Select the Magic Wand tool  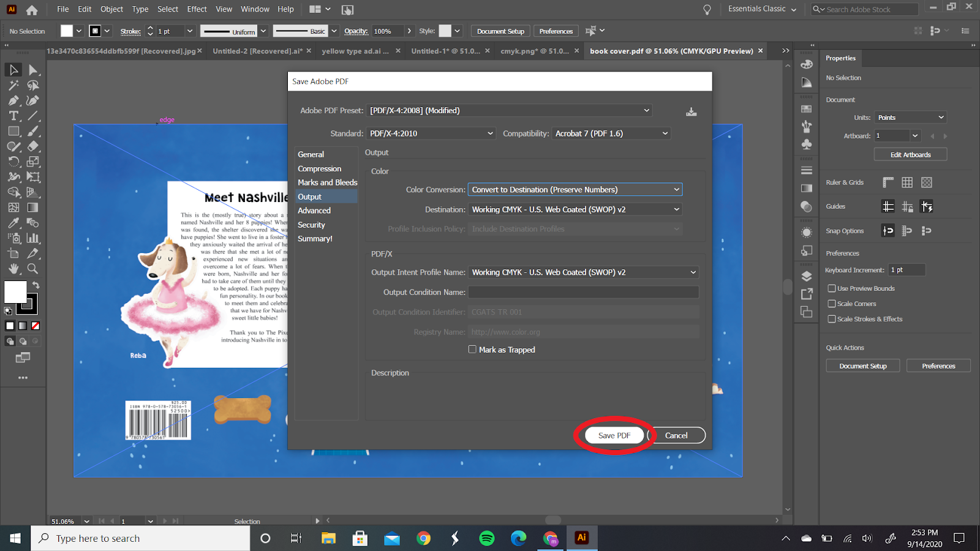(13, 85)
